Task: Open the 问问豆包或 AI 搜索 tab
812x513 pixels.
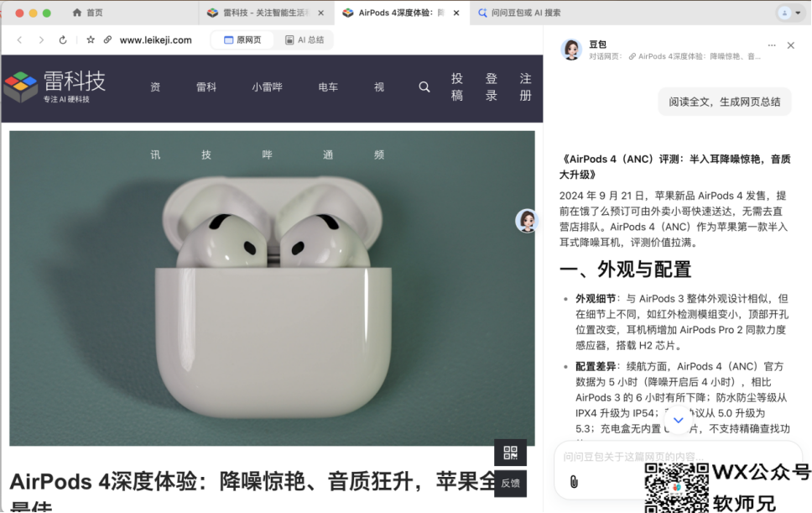Action: click(x=519, y=13)
